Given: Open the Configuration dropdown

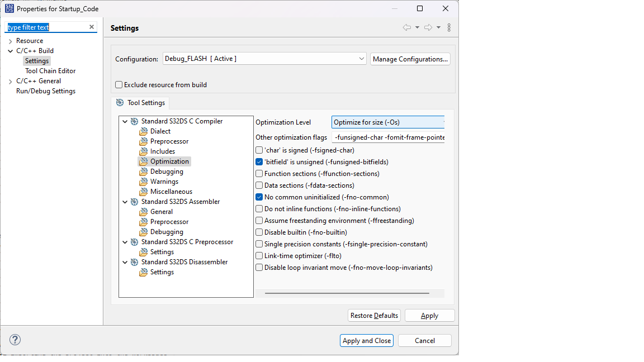Looking at the screenshot, I should pos(264,59).
